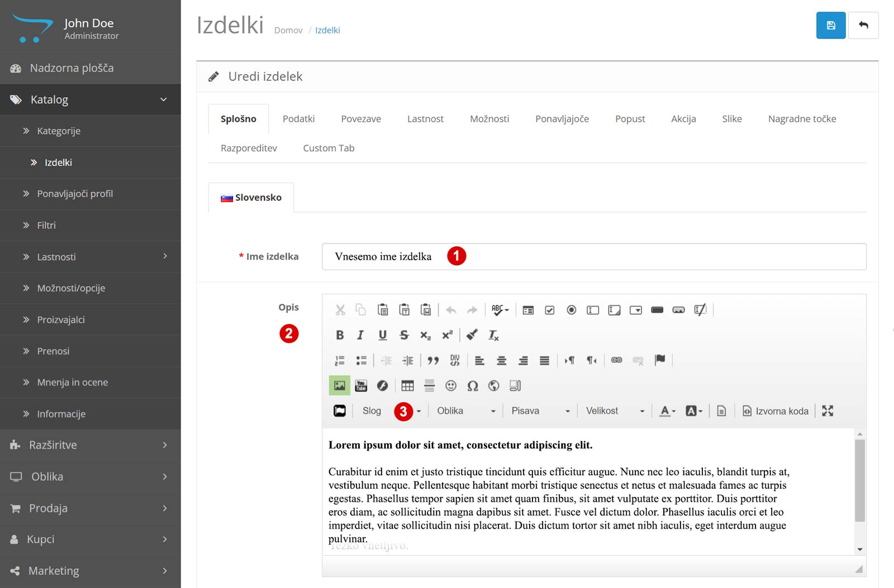
Task: Toggle the Maximize editor icon
Action: (x=828, y=410)
